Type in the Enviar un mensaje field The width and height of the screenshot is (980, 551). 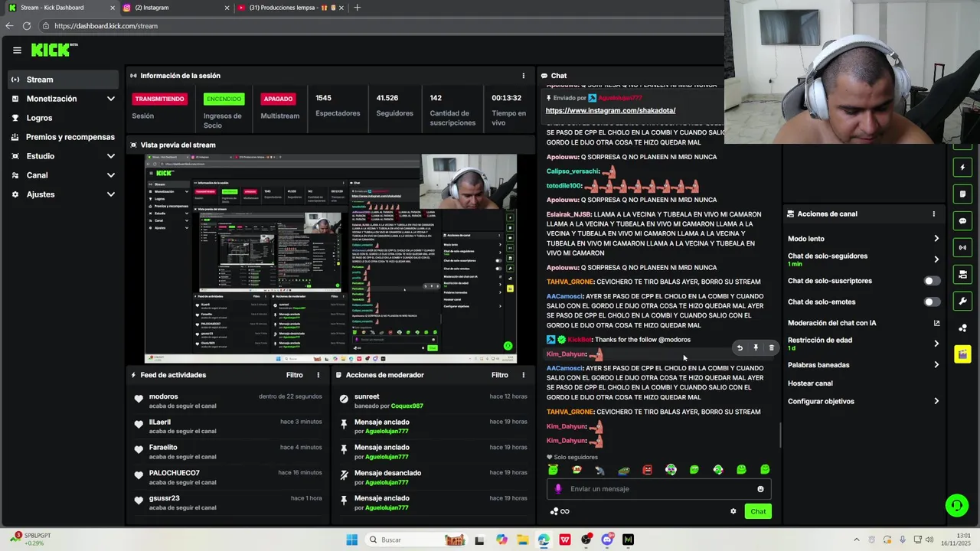(658, 489)
